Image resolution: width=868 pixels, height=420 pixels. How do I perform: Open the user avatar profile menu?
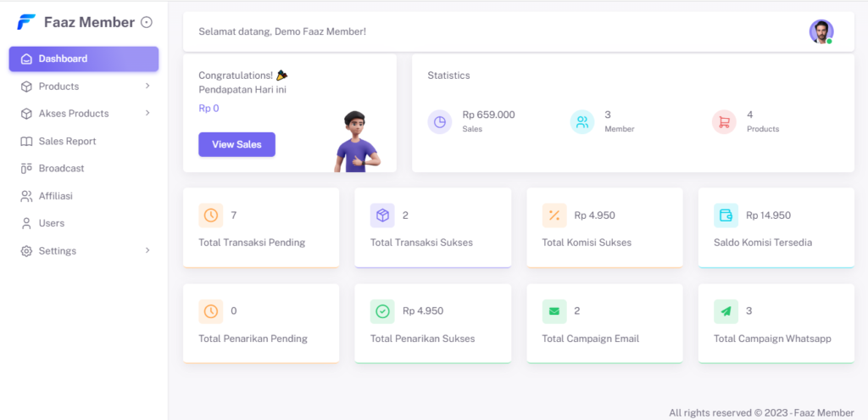[821, 31]
